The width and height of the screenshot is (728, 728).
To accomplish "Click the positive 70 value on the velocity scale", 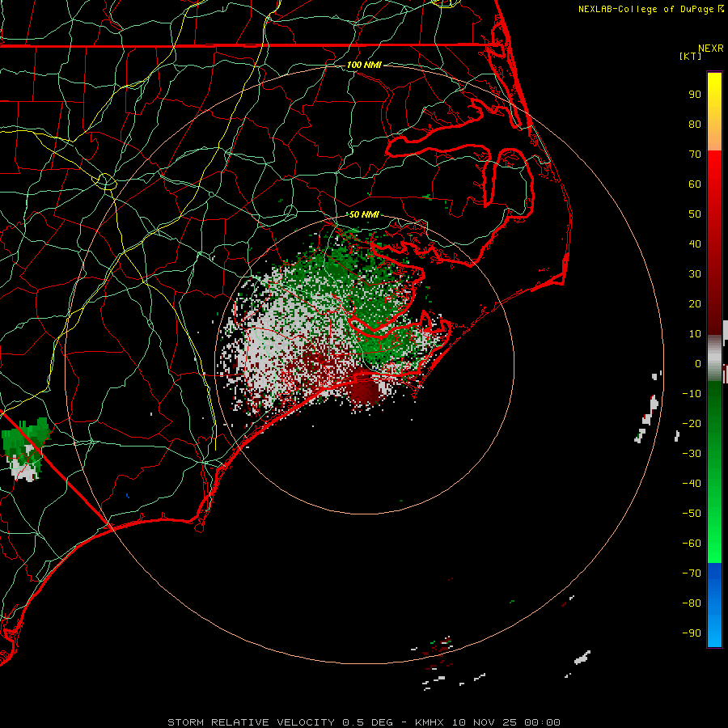I will (695, 154).
